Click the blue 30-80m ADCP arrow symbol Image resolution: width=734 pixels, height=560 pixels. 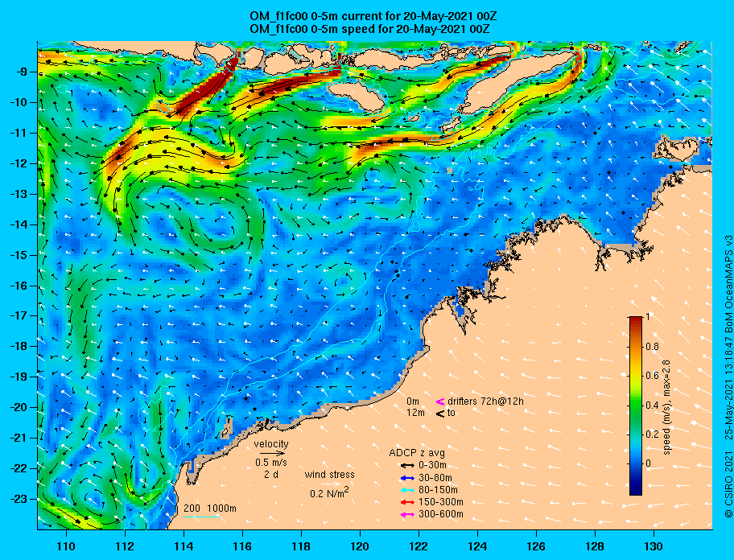(407, 478)
